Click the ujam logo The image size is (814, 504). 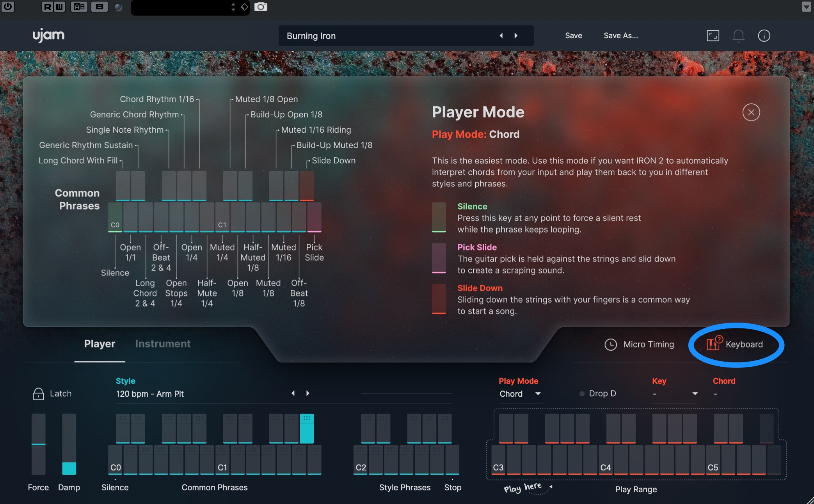coord(48,35)
